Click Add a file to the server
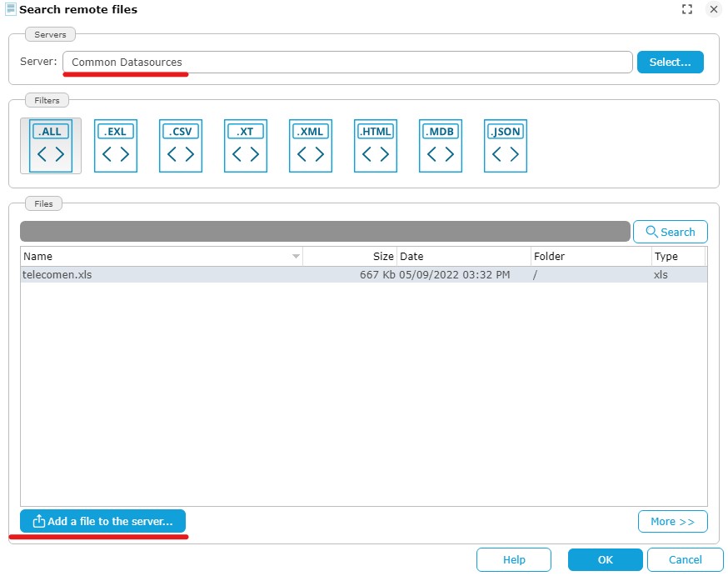 (102, 521)
